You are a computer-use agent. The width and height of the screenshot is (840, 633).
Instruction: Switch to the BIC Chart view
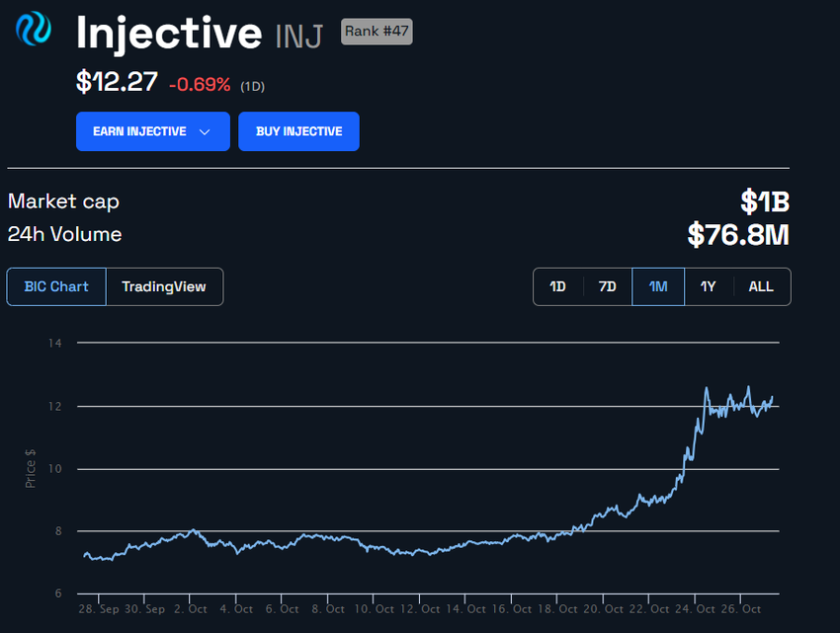pyautogui.click(x=55, y=286)
